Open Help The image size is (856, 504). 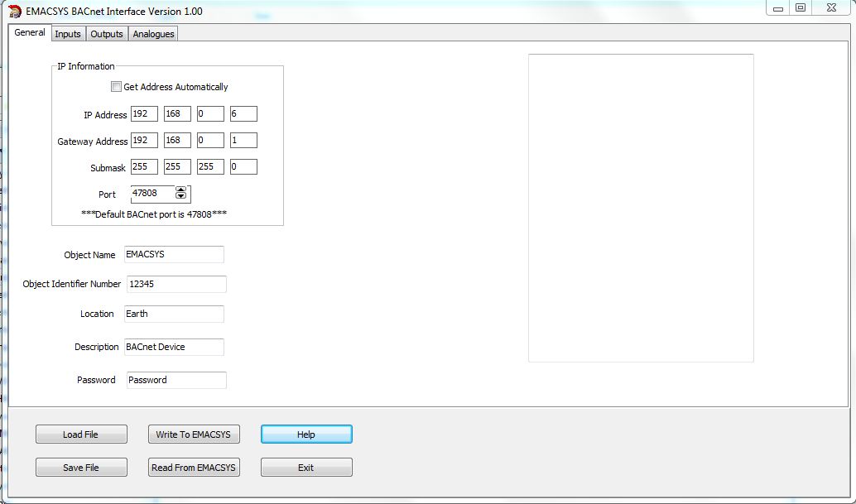(x=306, y=434)
